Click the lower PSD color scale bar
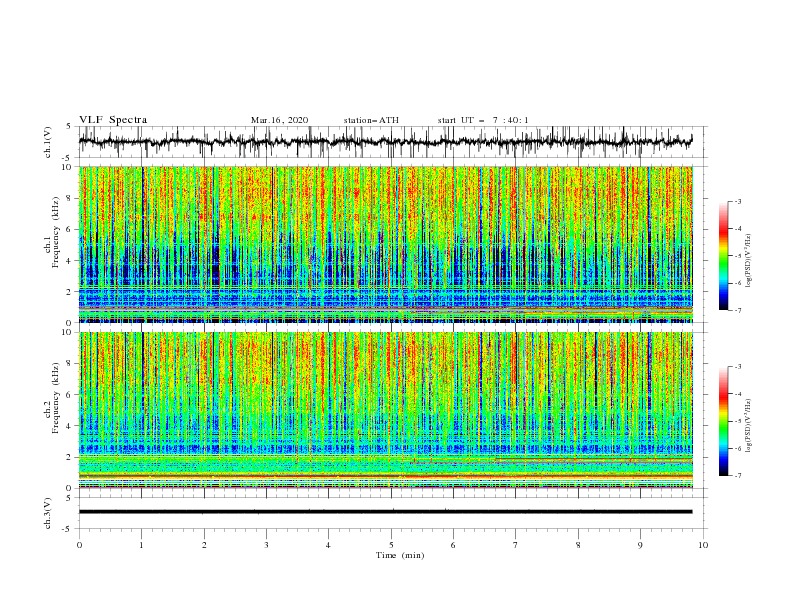The image size is (792, 612). pyautogui.click(x=723, y=421)
